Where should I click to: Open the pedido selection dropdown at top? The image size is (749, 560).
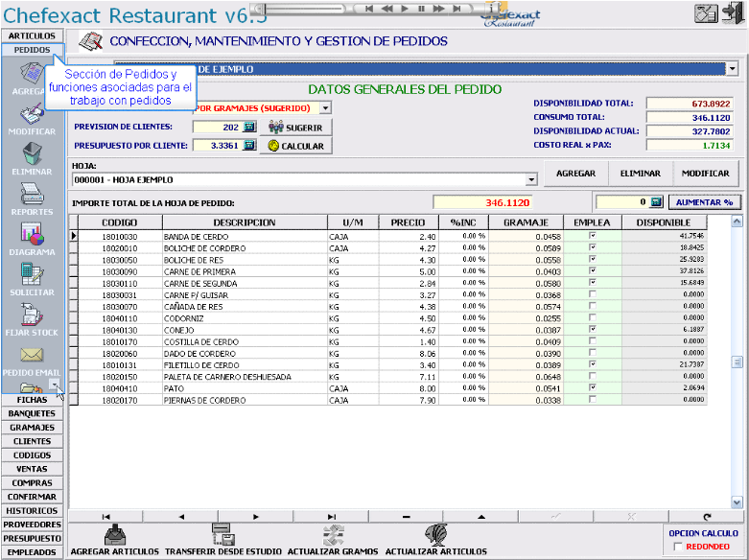(733, 69)
